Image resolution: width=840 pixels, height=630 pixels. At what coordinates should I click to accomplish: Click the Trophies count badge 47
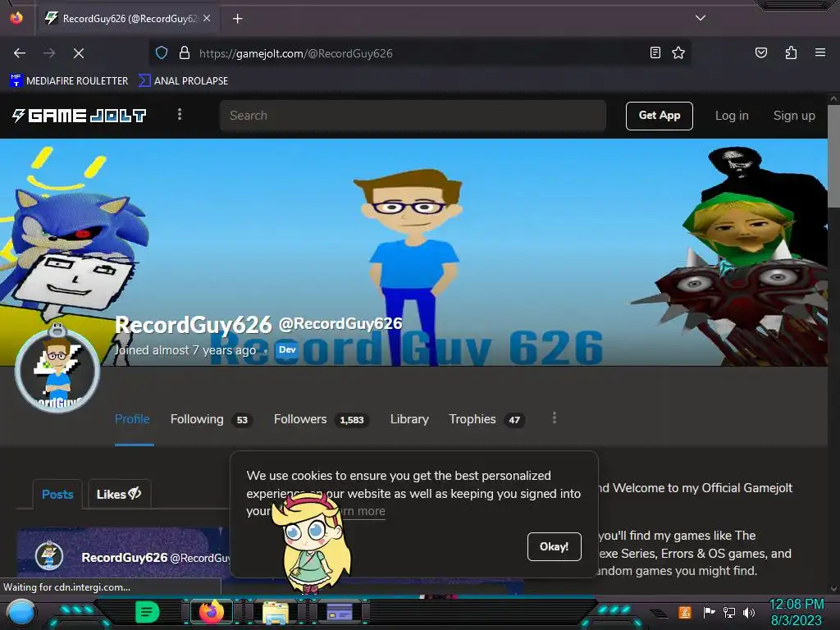click(x=514, y=420)
